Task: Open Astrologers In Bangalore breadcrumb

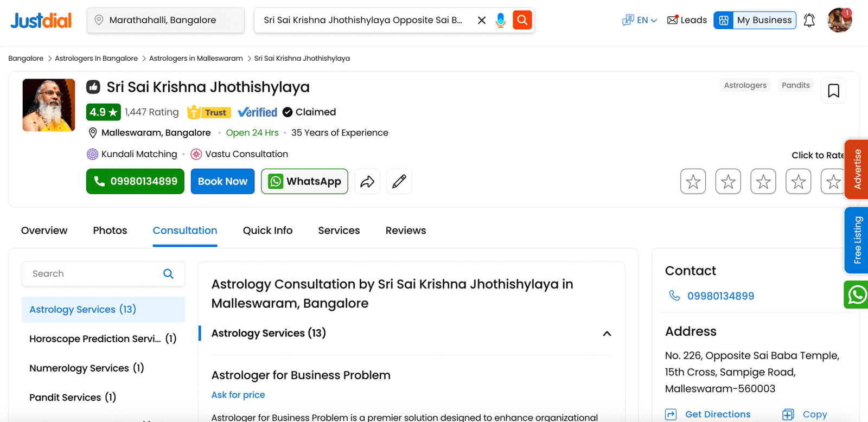Action: [x=96, y=58]
